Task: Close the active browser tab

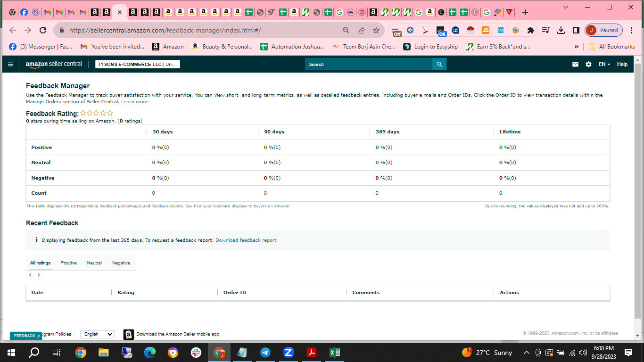Action: [119, 12]
